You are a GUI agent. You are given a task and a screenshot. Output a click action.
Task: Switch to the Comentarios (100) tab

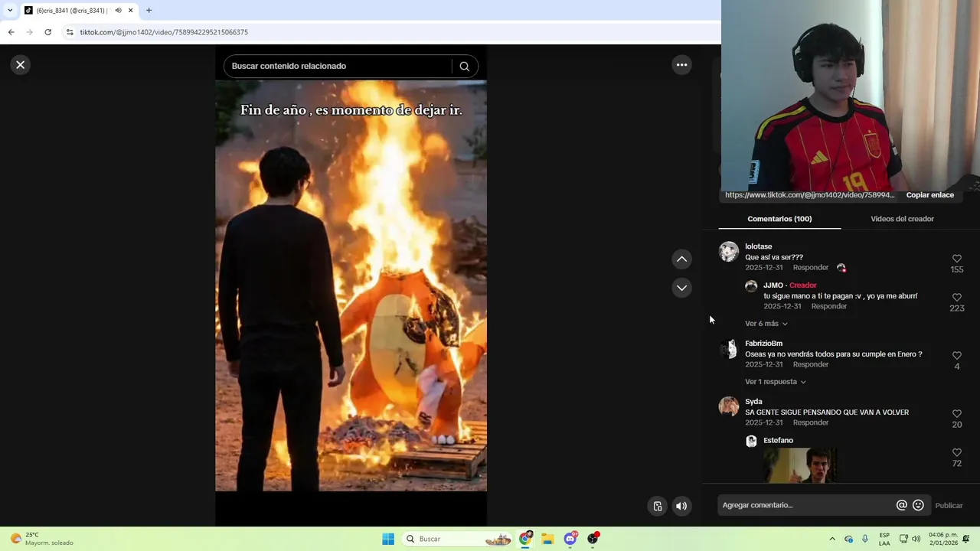[x=779, y=219]
